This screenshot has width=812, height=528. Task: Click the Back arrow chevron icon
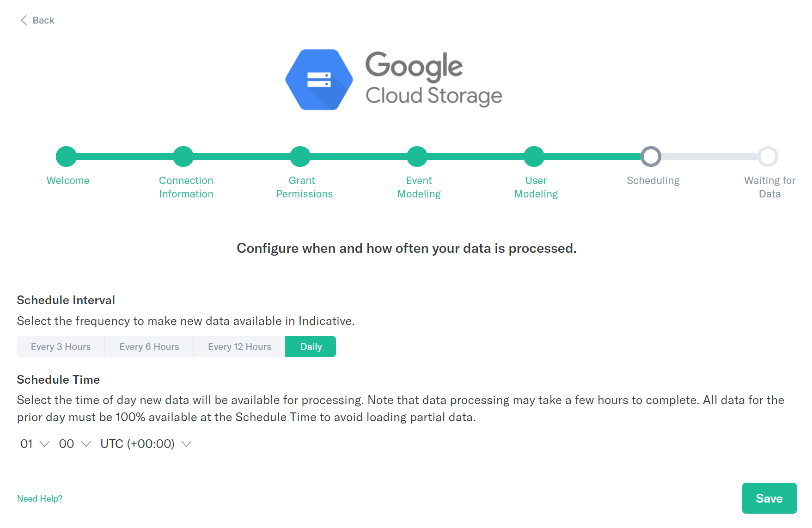point(24,20)
